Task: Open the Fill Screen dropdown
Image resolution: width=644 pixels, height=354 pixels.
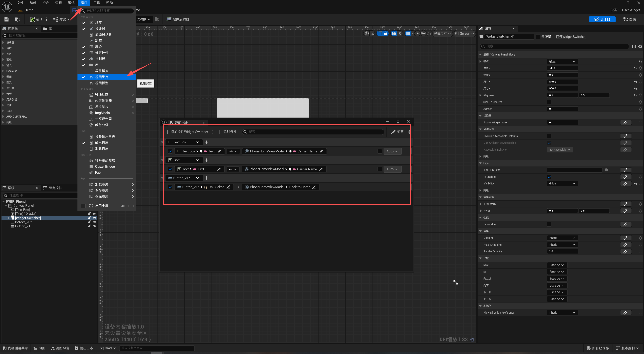Action: (464, 34)
